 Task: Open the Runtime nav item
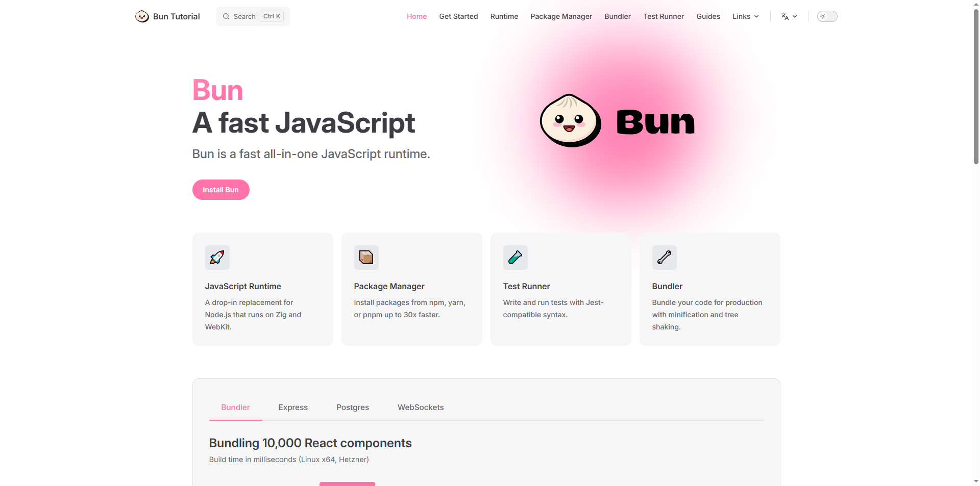(x=504, y=16)
